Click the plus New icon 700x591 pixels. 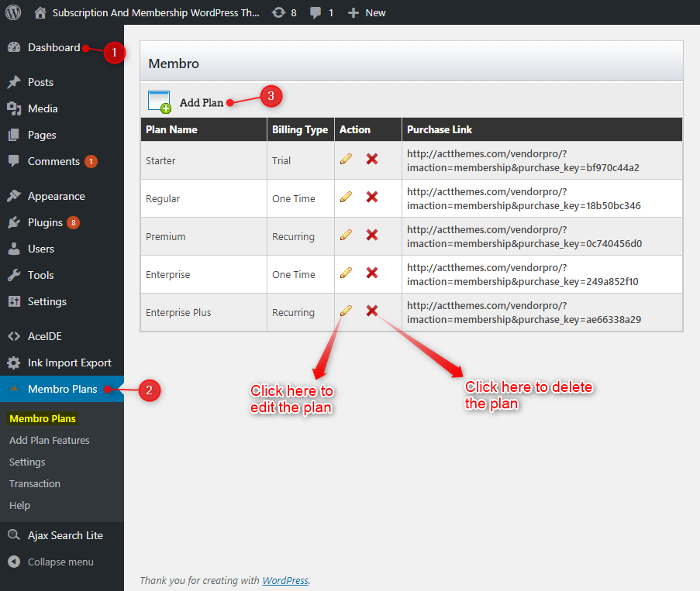[x=353, y=13]
